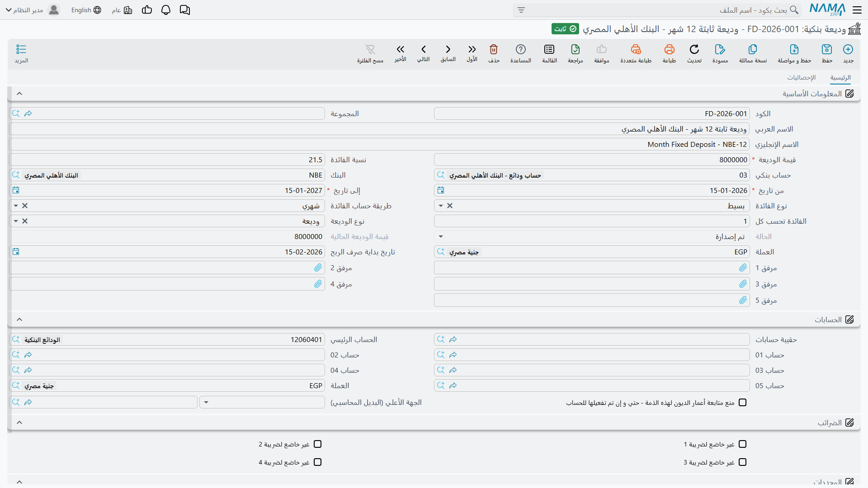This screenshot has height=488, width=868.
Task: Switch to الرئيسية tab
Action: click(840, 78)
